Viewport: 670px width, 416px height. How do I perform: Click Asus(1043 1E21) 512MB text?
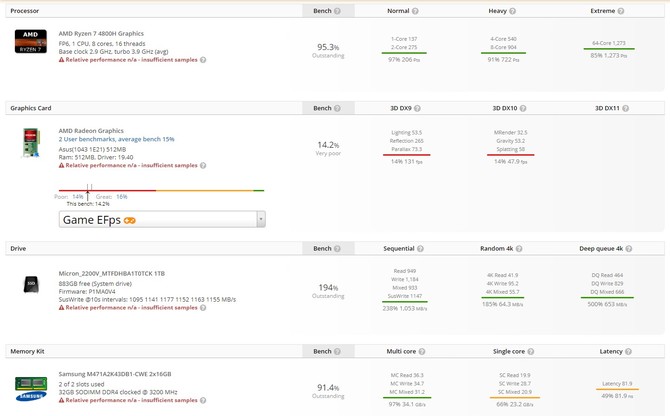92,149
